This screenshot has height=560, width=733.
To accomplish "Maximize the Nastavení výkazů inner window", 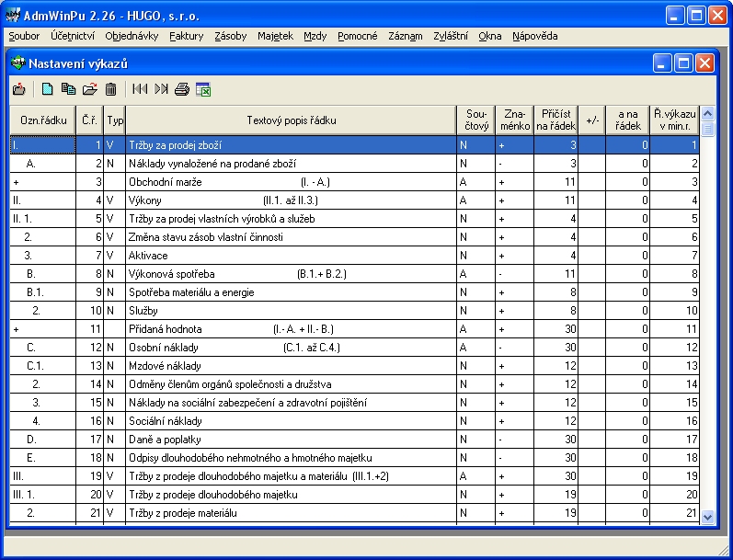I will (683, 63).
